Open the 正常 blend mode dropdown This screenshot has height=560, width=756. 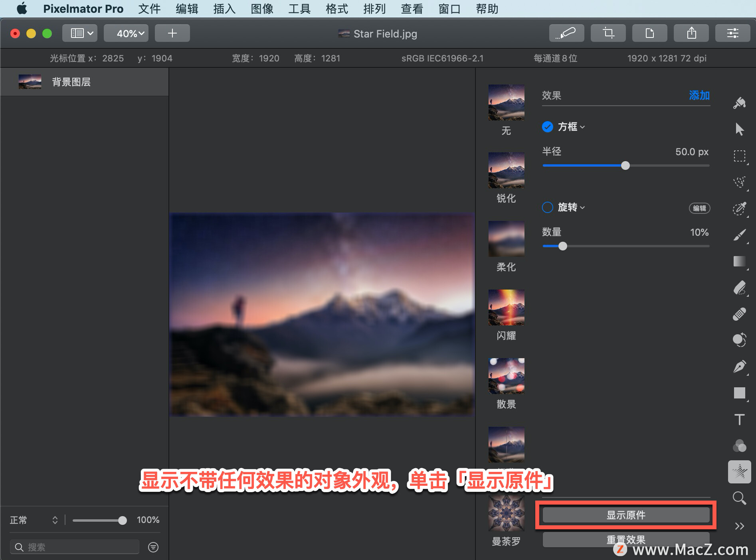point(34,520)
